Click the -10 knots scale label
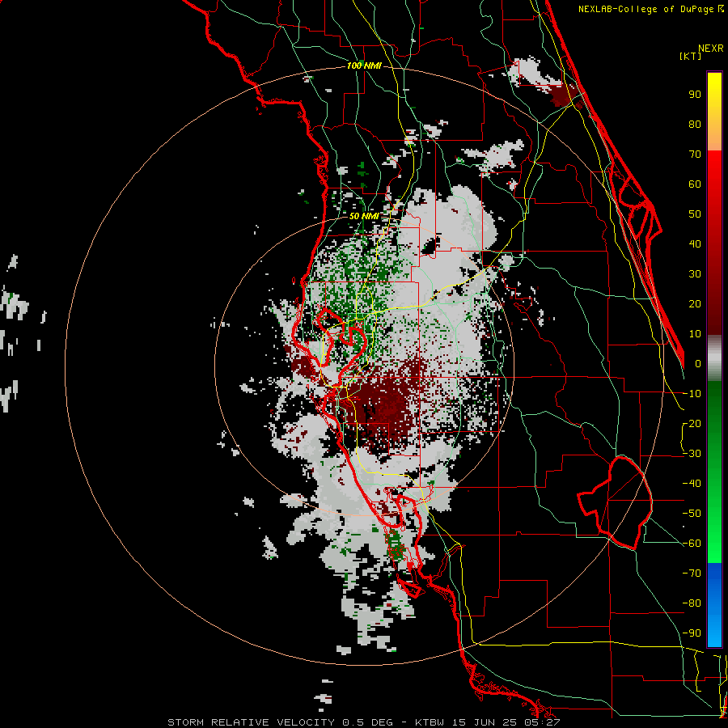728x728 pixels. click(x=692, y=394)
